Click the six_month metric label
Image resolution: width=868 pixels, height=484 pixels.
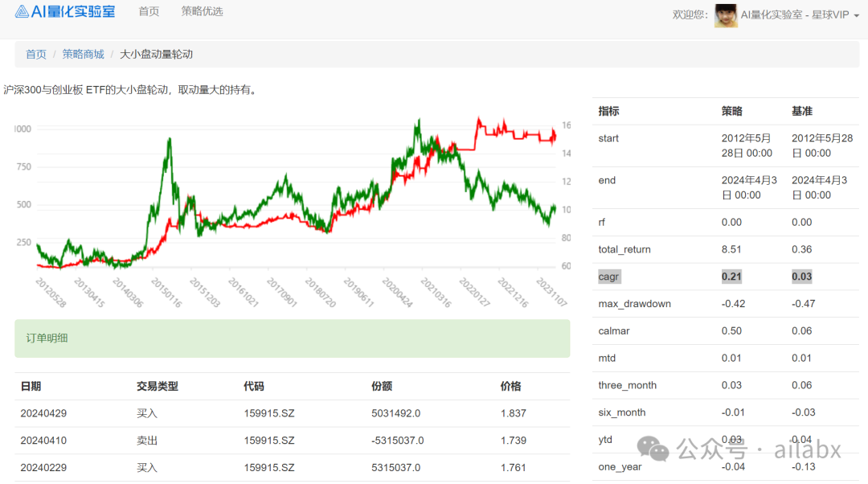tap(621, 412)
